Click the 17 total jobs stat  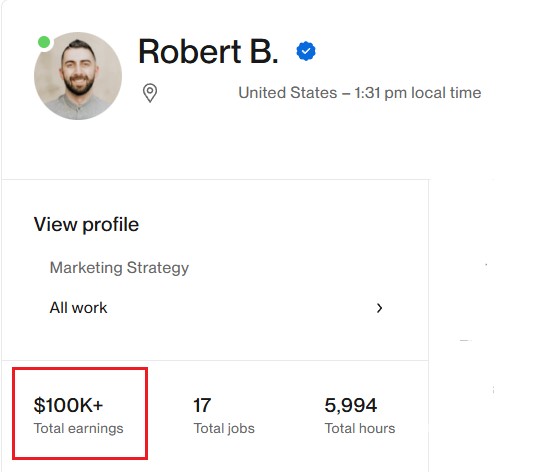(224, 415)
